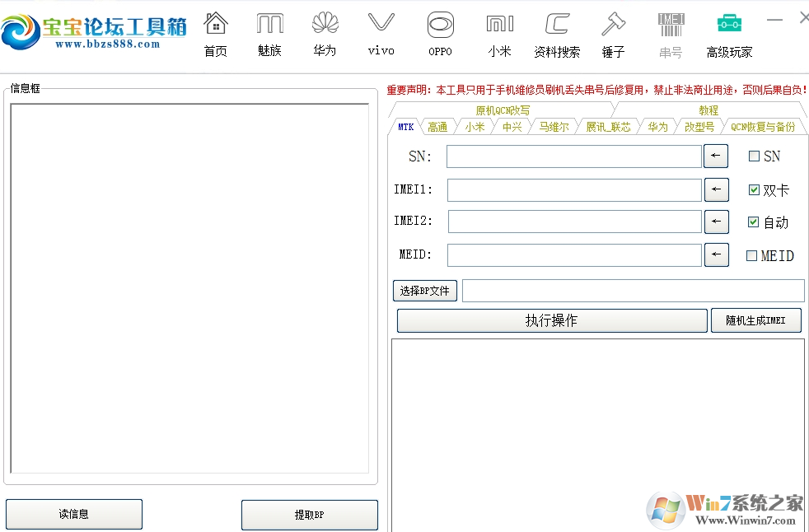The width and height of the screenshot is (809, 532).
Task: Click inside the IMEI2 input field
Action: click(573, 222)
